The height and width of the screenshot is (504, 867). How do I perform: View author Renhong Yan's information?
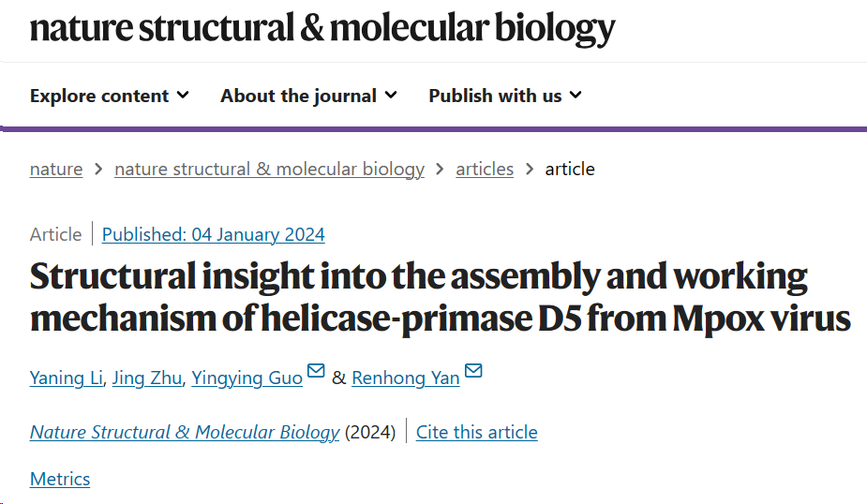click(x=406, y=378)
